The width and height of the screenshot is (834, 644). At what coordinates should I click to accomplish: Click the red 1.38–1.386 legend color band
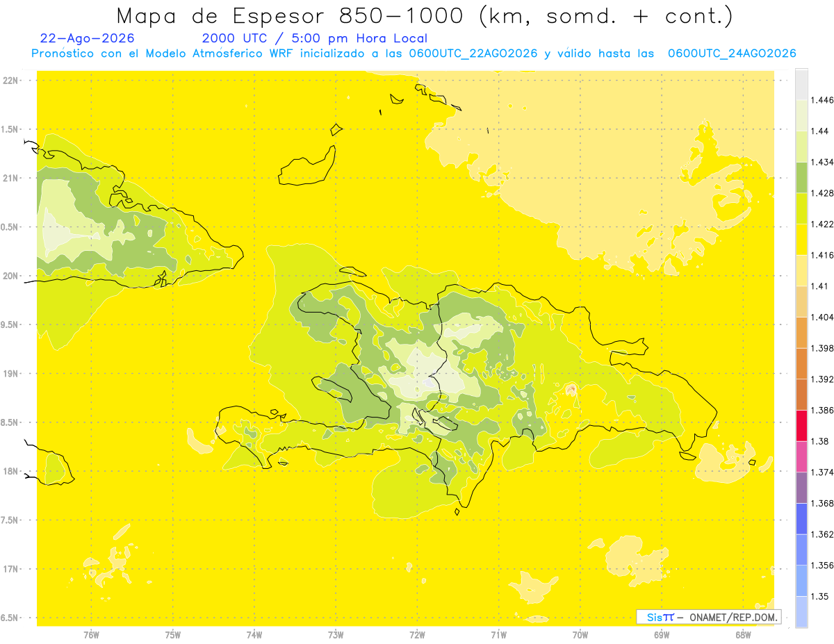tap(801, 426)
